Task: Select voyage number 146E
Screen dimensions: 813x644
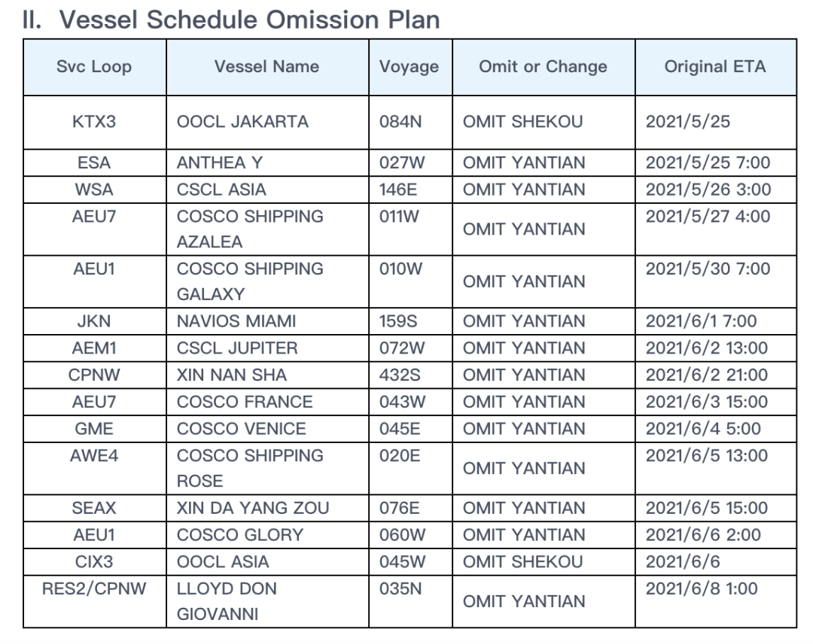Action: tap(399, 190)
